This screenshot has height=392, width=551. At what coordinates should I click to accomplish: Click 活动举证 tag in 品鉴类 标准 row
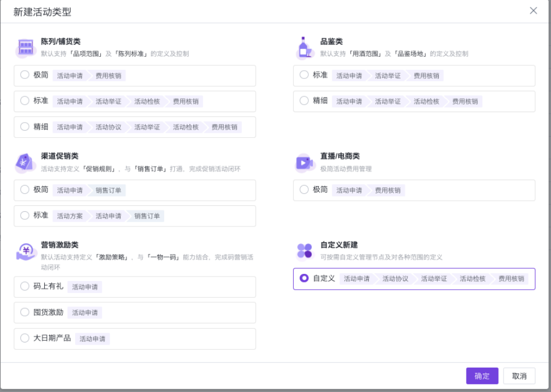387,76
